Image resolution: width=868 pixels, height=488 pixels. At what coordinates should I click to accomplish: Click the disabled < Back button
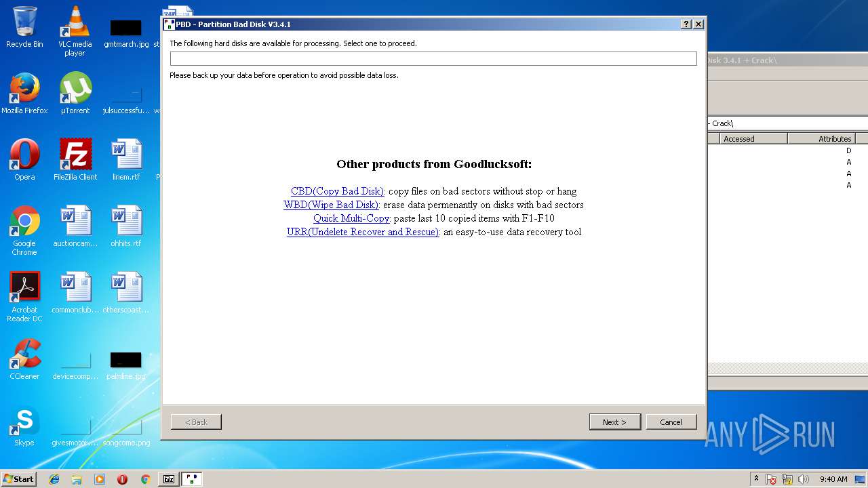pyautogui.click(x=196, y=422)
